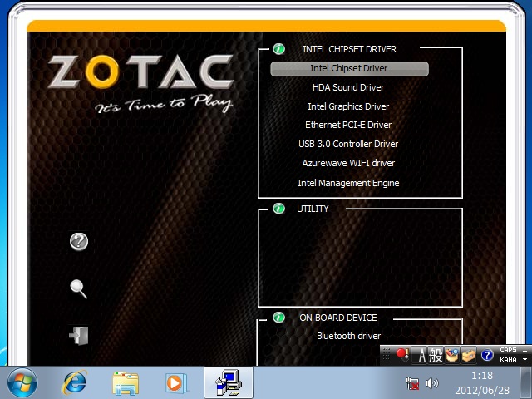
Task: Click the info icon beside ON-BOARD DEVICE
Action: (279, 318)
